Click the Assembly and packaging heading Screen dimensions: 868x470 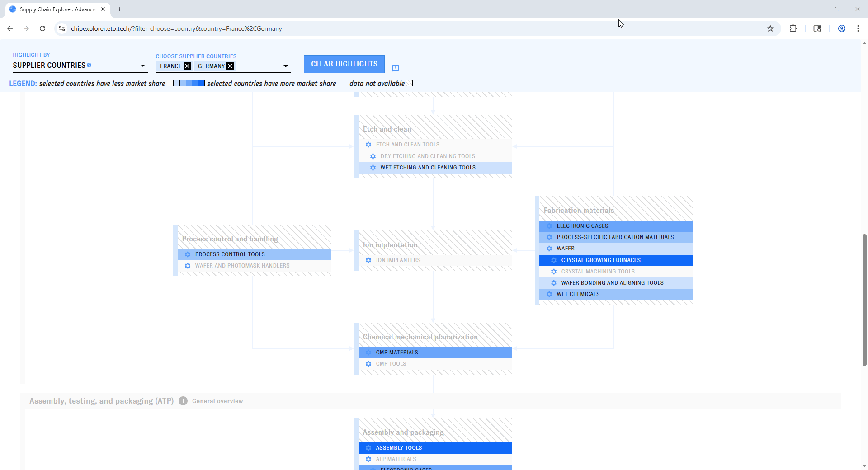pyautogui.click(x=403, y=432)
